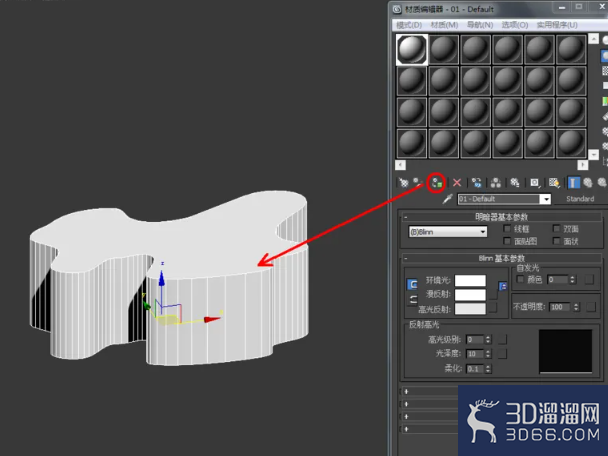Enable 面状 faceted checkbox
This screenshot has height=456, width=608.
(556, 241)
